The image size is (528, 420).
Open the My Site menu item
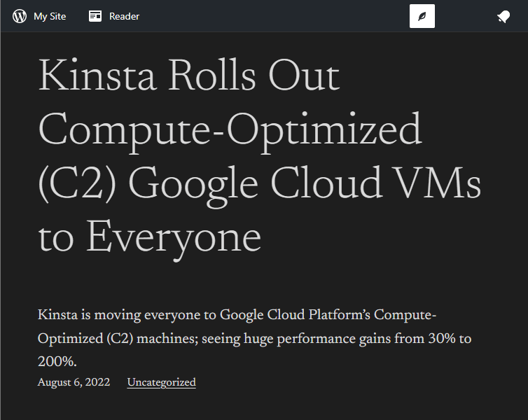pyautogui.click(x=39, y=16)
